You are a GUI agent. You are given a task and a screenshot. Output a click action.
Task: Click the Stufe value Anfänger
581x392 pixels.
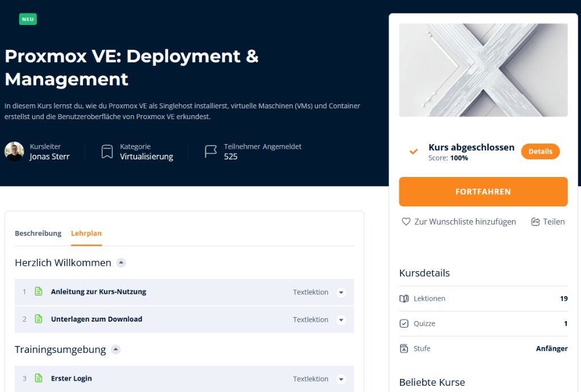[551, 349]
